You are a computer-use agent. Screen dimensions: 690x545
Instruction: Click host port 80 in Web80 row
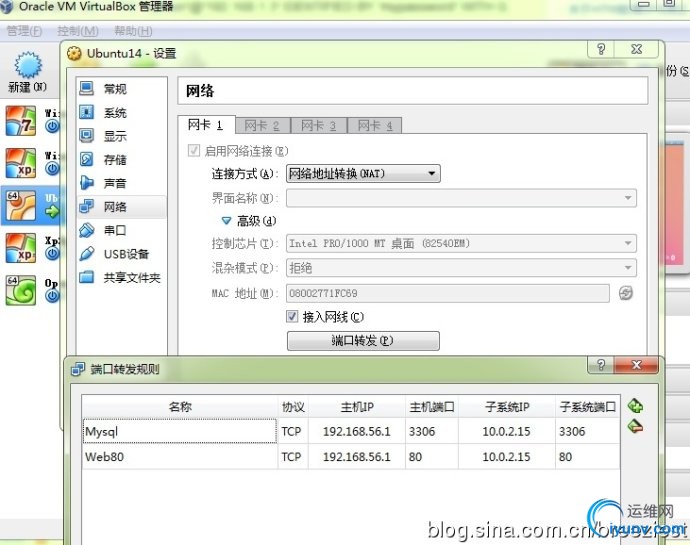coord(432,457)
